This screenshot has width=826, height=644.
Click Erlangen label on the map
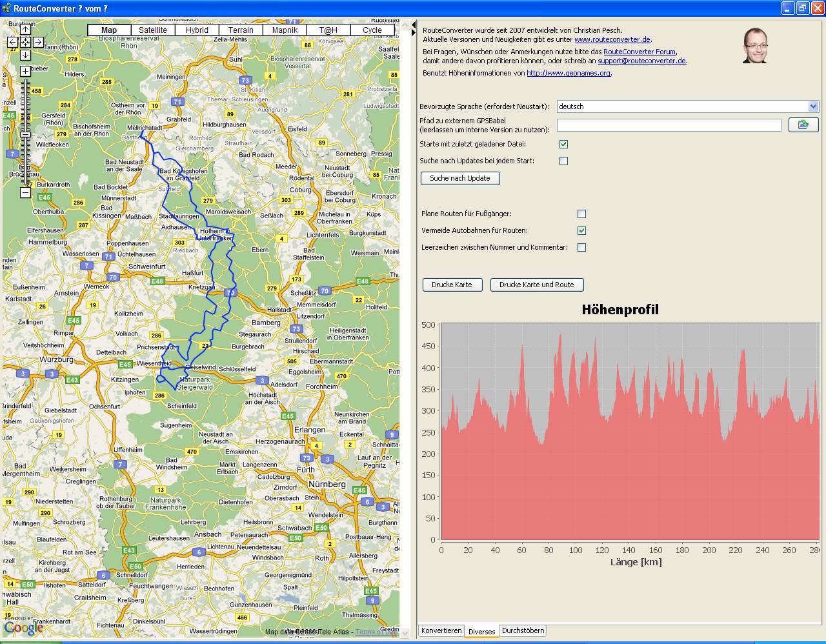coord(310,430)
